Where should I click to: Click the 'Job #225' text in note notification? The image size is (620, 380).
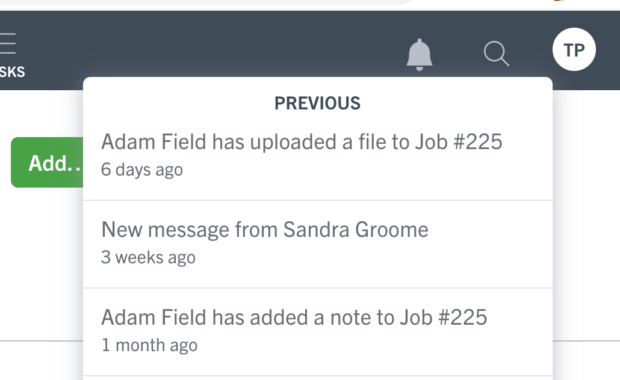click(443, 317)
